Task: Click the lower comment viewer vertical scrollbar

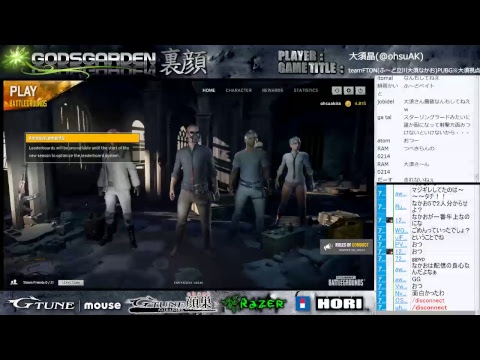Action: [x=477, y=248]
